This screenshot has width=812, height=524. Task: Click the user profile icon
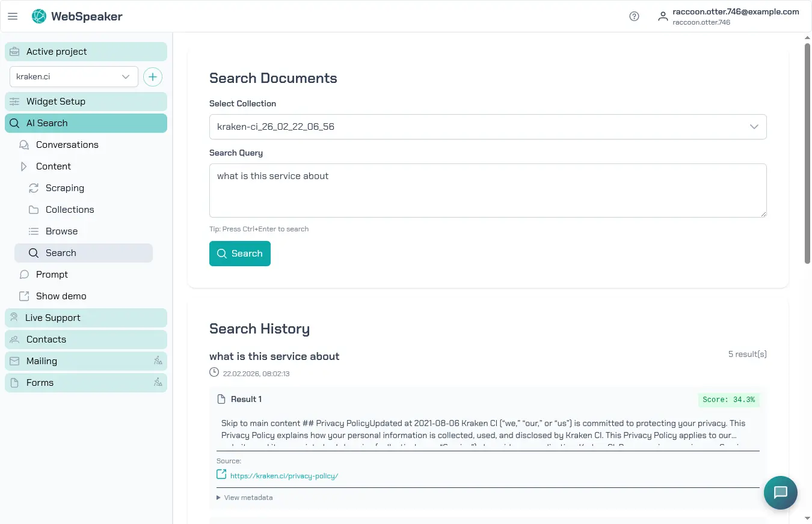tap(663, 16)
